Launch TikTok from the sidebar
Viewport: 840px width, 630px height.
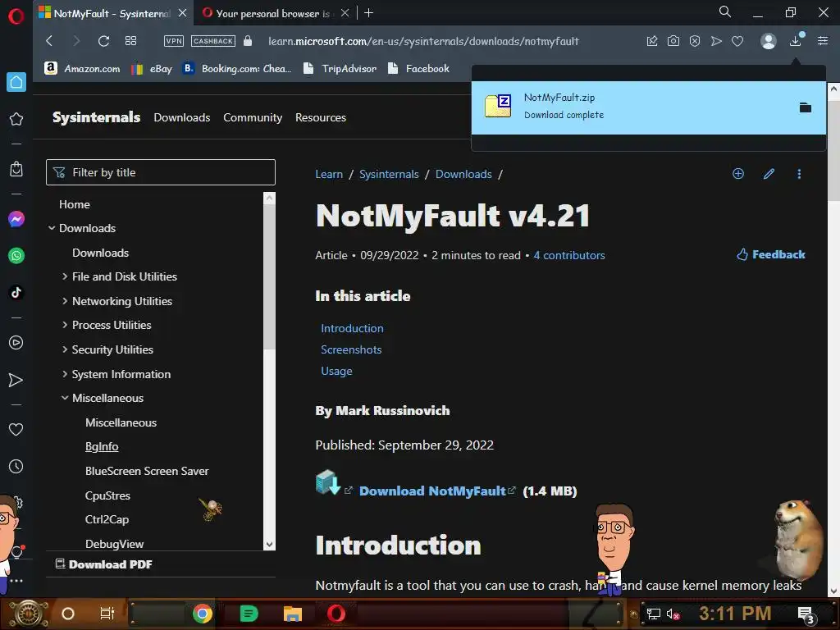click(x=16, y=293)
